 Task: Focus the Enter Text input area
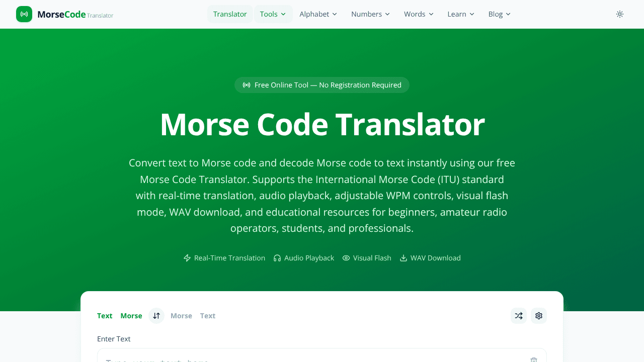pos(322,355)
